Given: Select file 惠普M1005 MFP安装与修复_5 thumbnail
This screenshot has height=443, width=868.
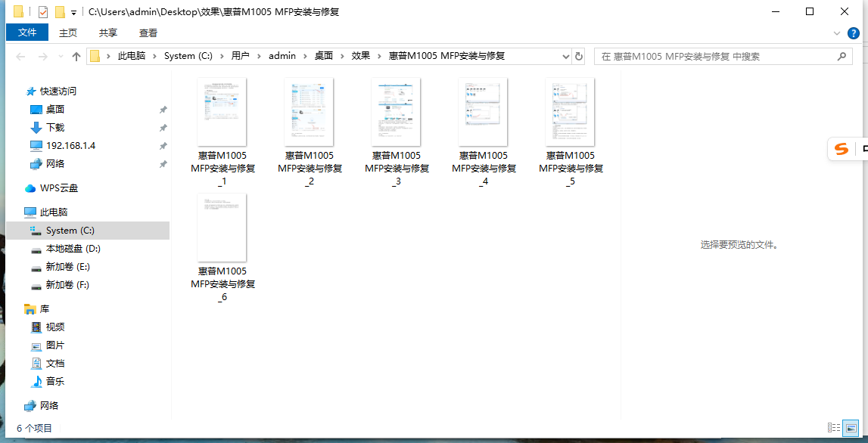Looking at the screenshot, I should (x=570, y=112).
